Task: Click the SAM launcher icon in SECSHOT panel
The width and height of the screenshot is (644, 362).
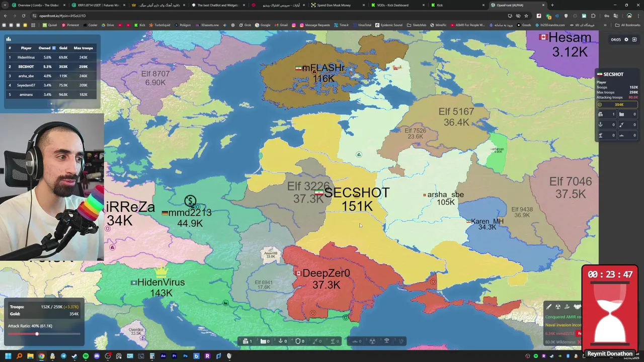Action: pyautogui.click(x=601, y=135)
